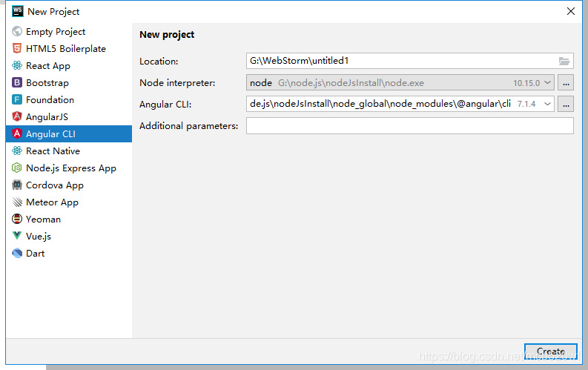Select React App project type
This screenshot has height=370, width=588.
tap(69, 65)
